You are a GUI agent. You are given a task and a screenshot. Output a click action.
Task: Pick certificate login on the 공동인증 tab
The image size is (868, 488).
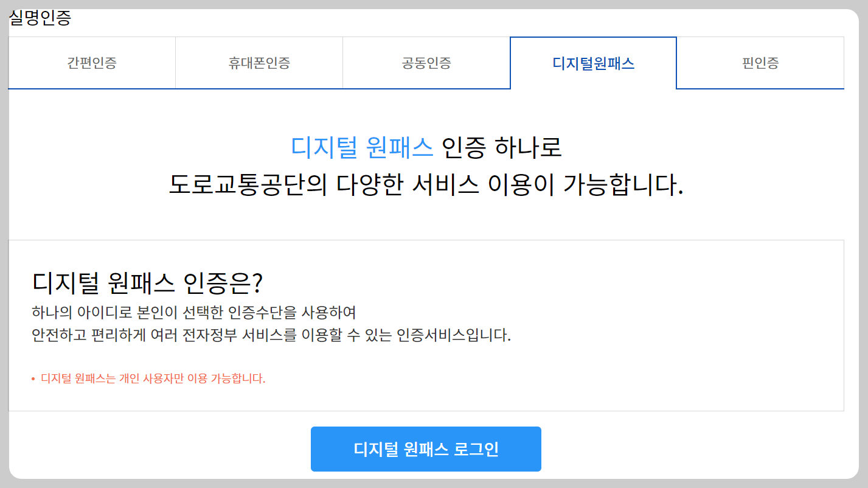click(426, 63)
